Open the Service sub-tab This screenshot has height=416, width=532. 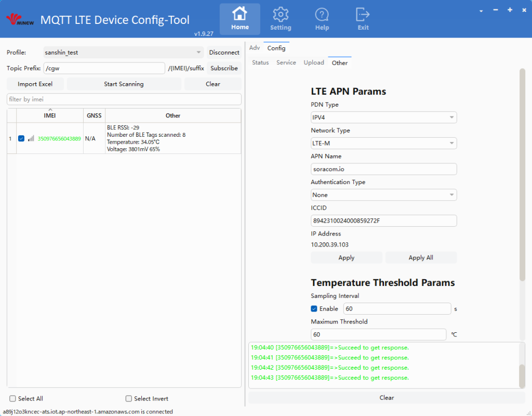pos(286,62)
